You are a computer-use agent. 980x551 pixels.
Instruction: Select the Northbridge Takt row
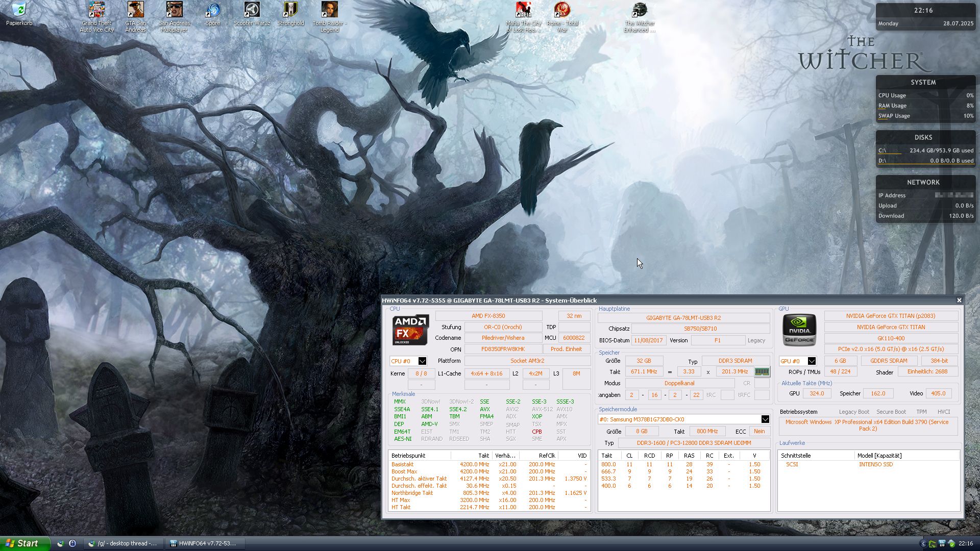pyautogui.click(x=489, y=493)
